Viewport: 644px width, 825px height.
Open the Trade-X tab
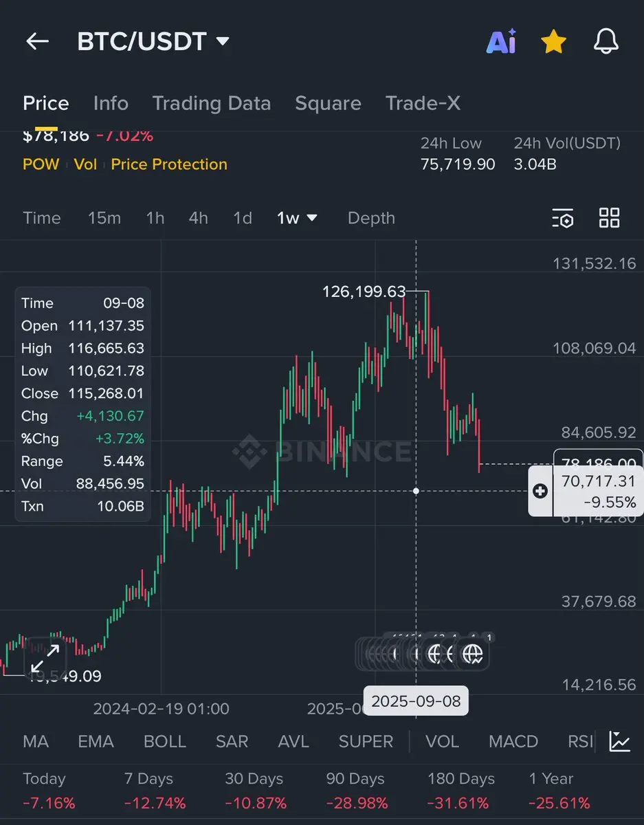[x=423, y=103]
